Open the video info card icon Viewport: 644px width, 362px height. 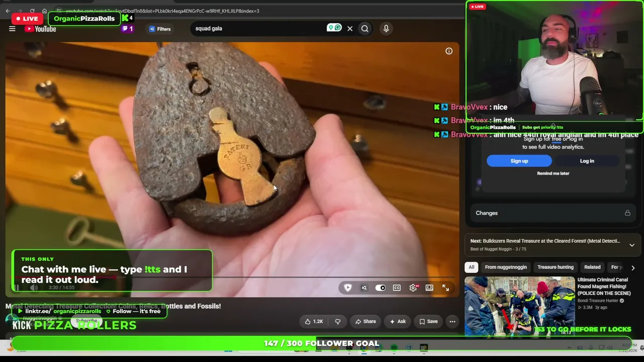point(449,51)
